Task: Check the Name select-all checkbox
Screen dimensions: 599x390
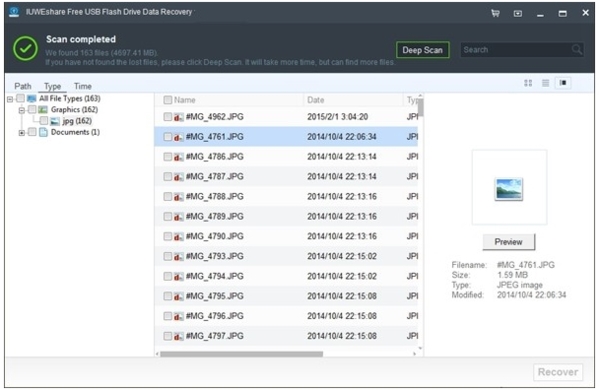Action: coord(167,100)
